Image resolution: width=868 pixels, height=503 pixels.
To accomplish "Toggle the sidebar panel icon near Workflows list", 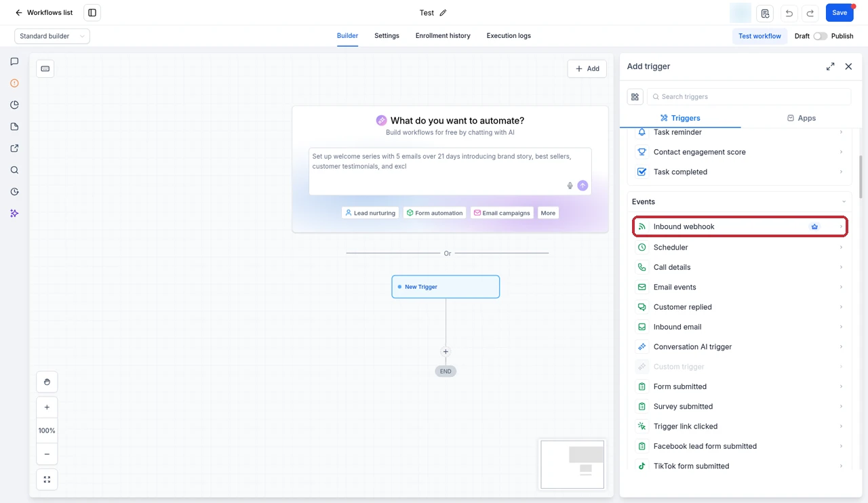I will click(92, 13).
